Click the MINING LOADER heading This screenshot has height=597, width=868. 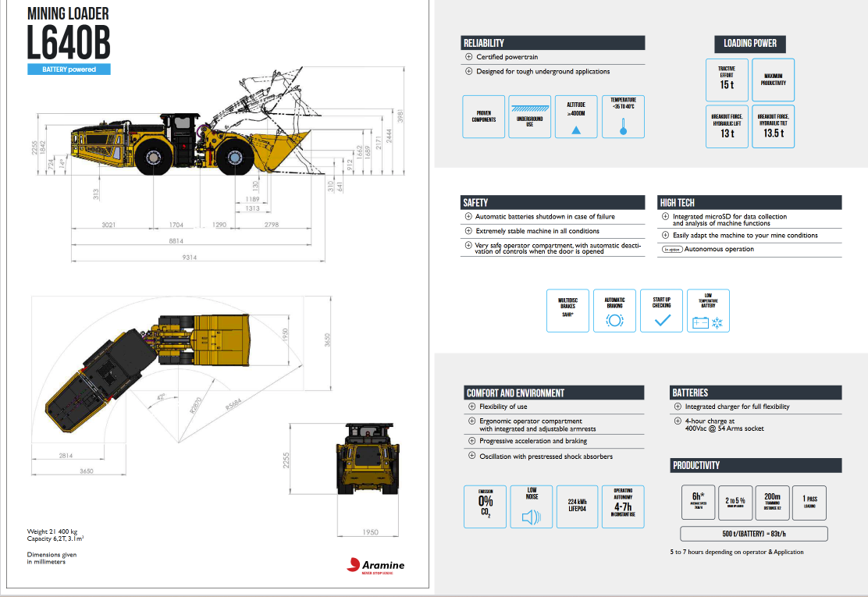click(x=68, y=13)
